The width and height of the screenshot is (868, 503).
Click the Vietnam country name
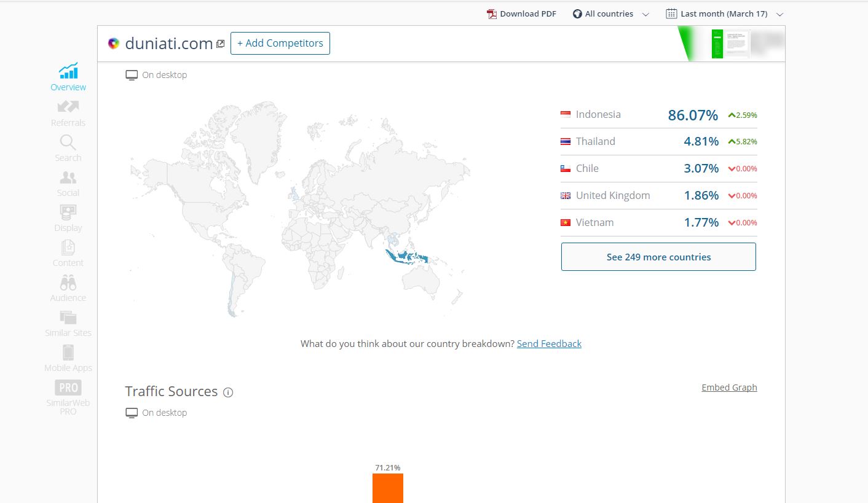pos(594,222)
